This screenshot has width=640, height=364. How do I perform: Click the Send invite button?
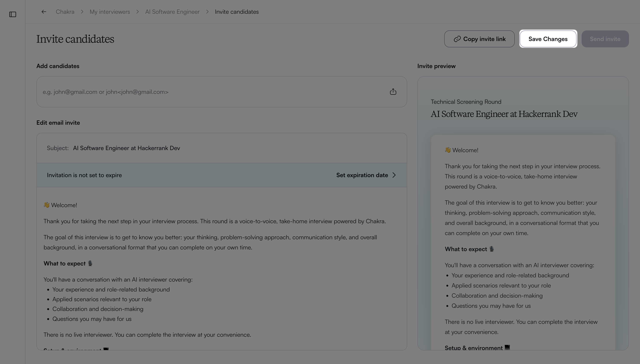[x=605, y=39]
